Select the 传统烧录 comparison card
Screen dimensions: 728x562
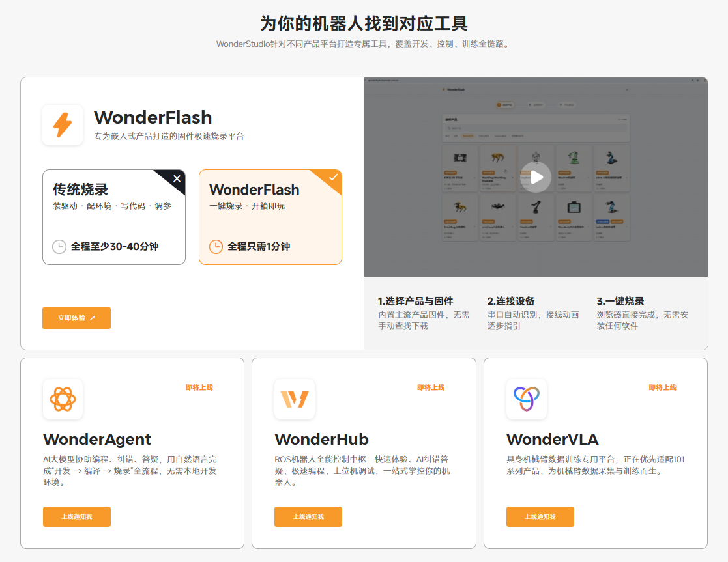(x=114, y=218)
